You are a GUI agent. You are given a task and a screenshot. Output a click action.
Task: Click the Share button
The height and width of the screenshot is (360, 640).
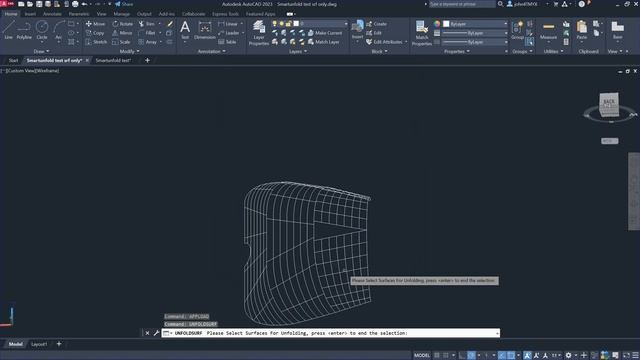pyautogui.click(x=124, y=4)
